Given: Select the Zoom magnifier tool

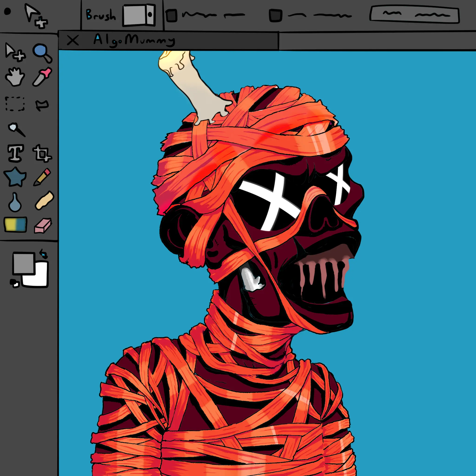Looking at the screenshot, I should tap(42, 53).
